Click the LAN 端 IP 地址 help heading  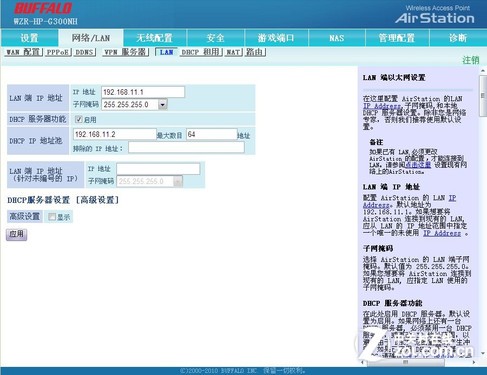(x=391, y=187)
